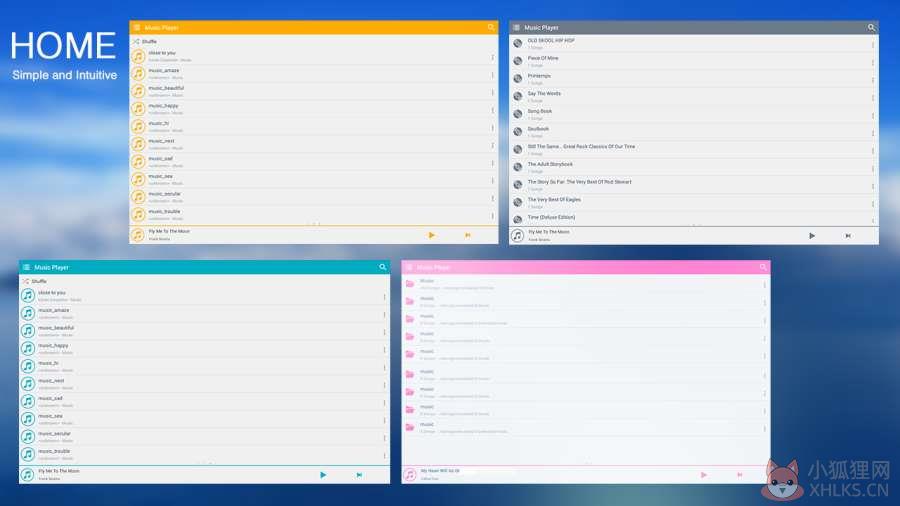Play current track in pink player

pos(704,475)
